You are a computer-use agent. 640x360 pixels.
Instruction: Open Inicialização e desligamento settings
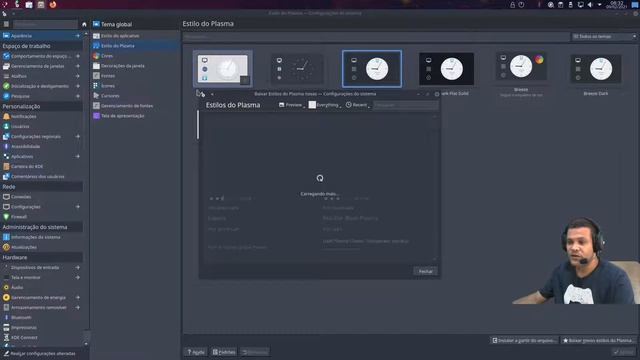pyautogui.click(x=41, y=86)
